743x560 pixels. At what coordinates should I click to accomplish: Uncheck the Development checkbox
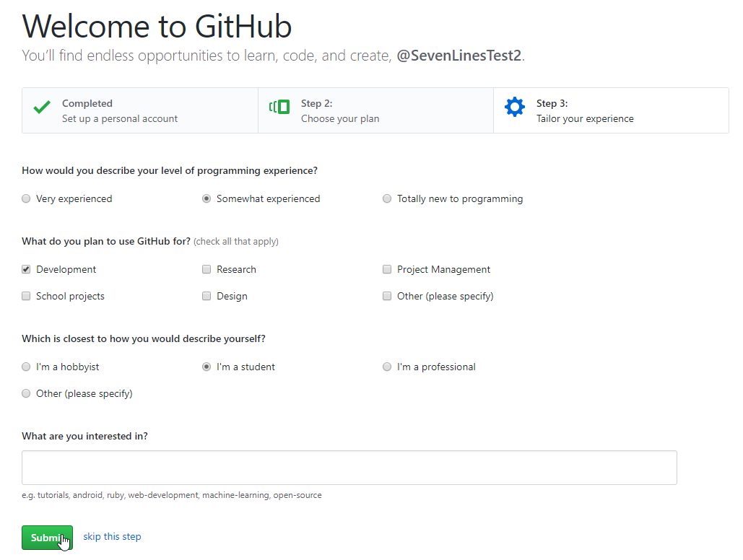tap(27, 270)
